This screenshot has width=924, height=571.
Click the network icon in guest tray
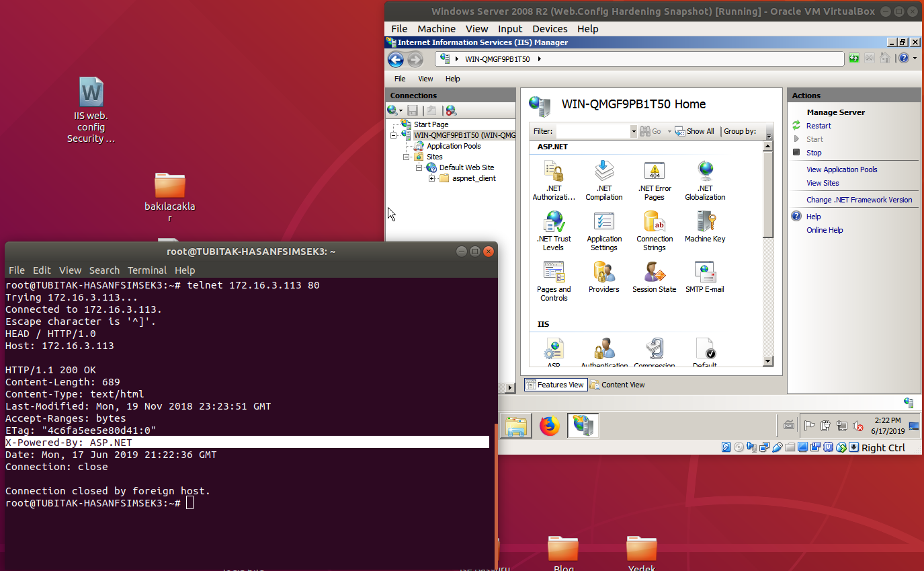[x=841, y=426]
